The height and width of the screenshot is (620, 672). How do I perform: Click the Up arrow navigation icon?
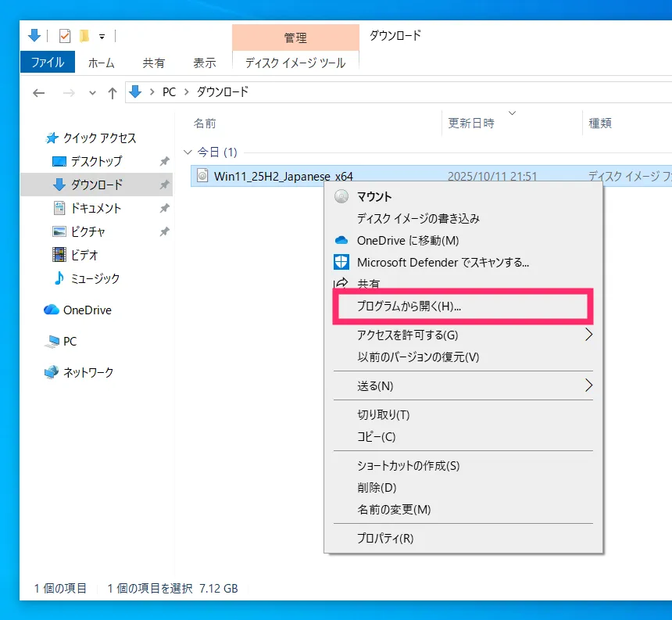click(x=113, y=93)
